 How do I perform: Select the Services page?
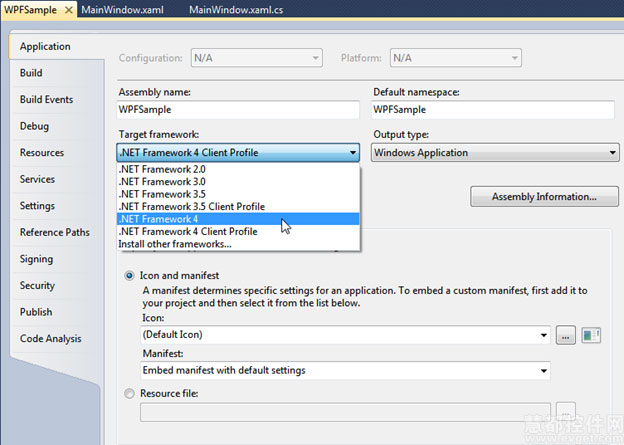[37, 179]
